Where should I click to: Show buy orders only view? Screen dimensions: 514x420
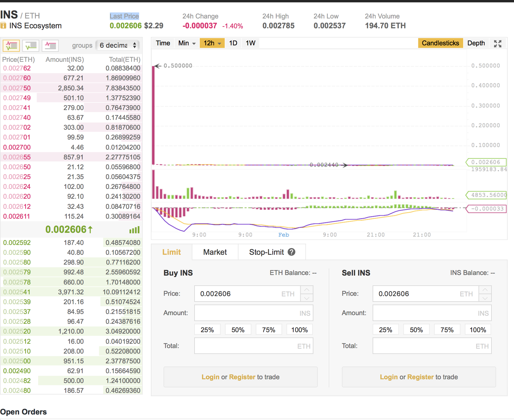pos(31,45)
